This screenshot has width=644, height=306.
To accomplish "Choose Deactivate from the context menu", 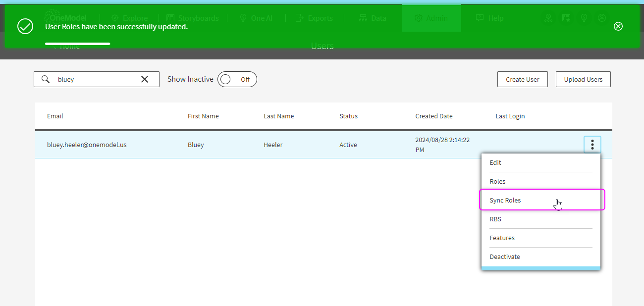I will (x=541, y=257).
